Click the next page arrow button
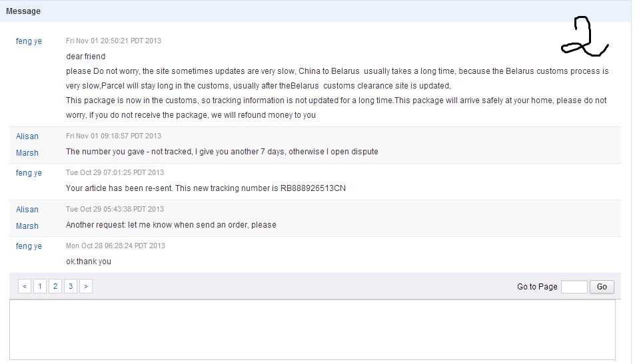Viewport: 641px width, 364px height. [x=86, y=286]
